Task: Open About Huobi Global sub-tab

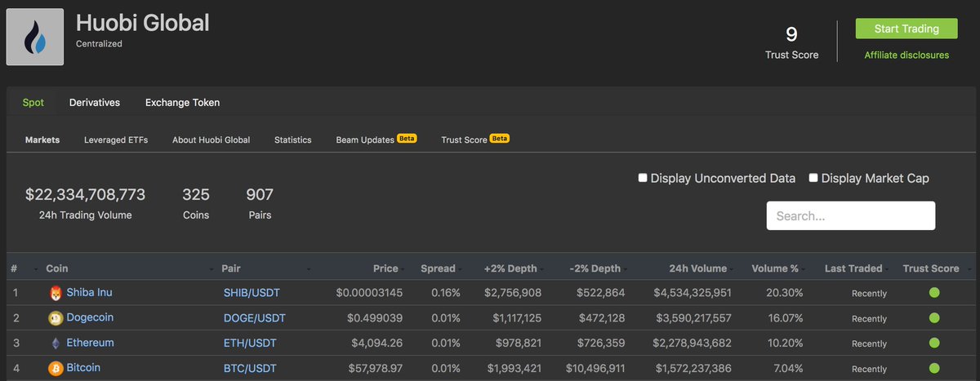Action: 211,140
